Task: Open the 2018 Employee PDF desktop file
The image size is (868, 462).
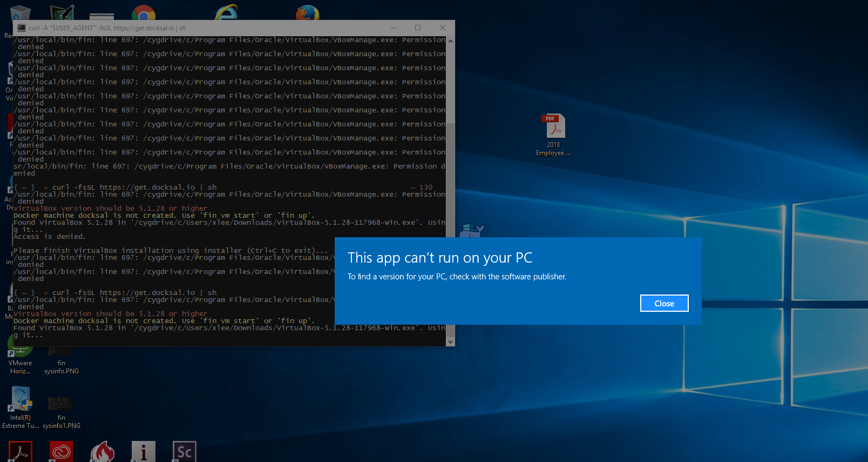Action: pos(553,135)
